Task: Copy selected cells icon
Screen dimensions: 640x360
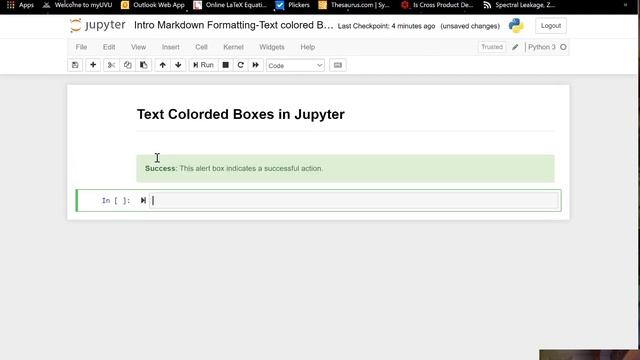Action: 127,65
